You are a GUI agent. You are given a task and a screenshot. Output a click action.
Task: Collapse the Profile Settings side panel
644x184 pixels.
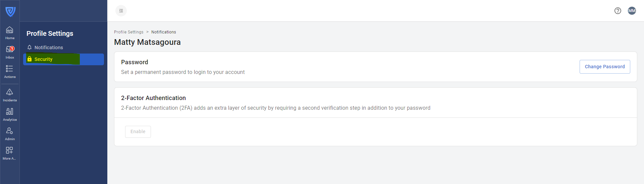point(121,11)
